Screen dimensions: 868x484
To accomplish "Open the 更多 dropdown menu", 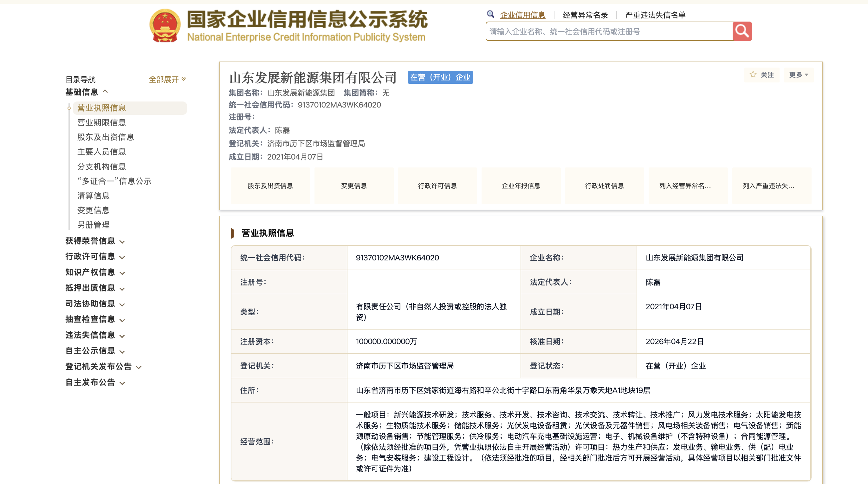I will coord(798,75).
